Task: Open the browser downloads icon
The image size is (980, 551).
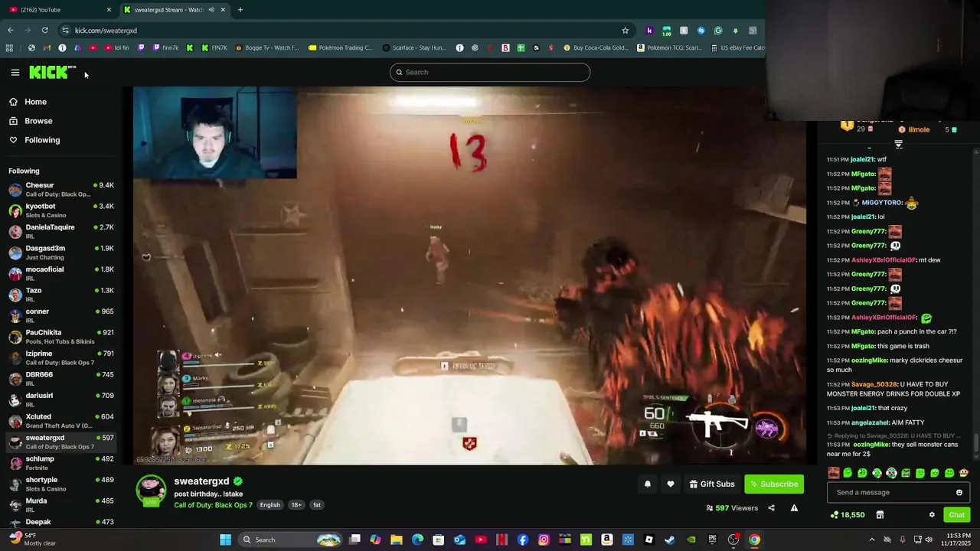Action: 736,31
